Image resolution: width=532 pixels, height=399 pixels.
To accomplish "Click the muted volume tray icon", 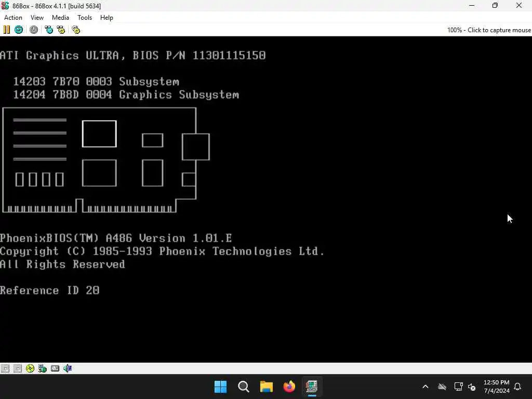I will click(x=472, y=387).
